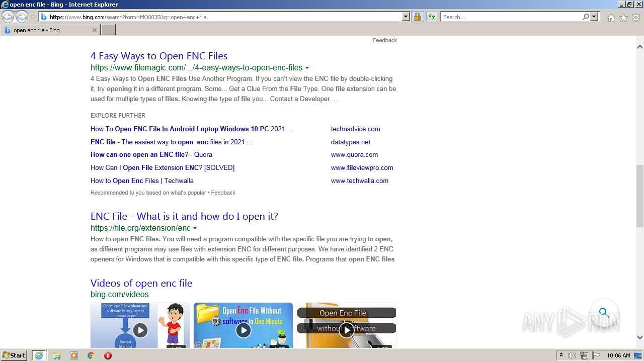The width and height of the screenshot is (644, 362).
Task: Open the Windows Start button
Action: pos(14,355)
